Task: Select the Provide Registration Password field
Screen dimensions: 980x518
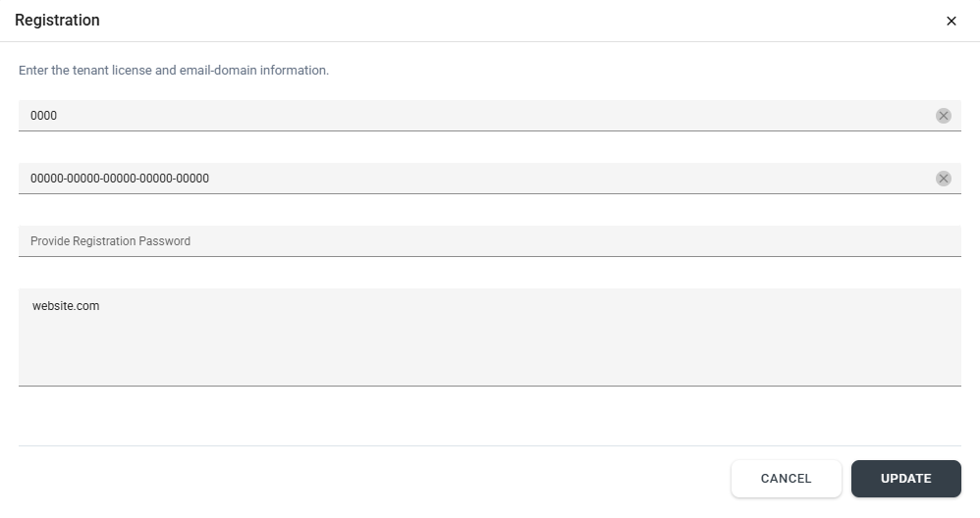Action: click(x=489, y=241)
